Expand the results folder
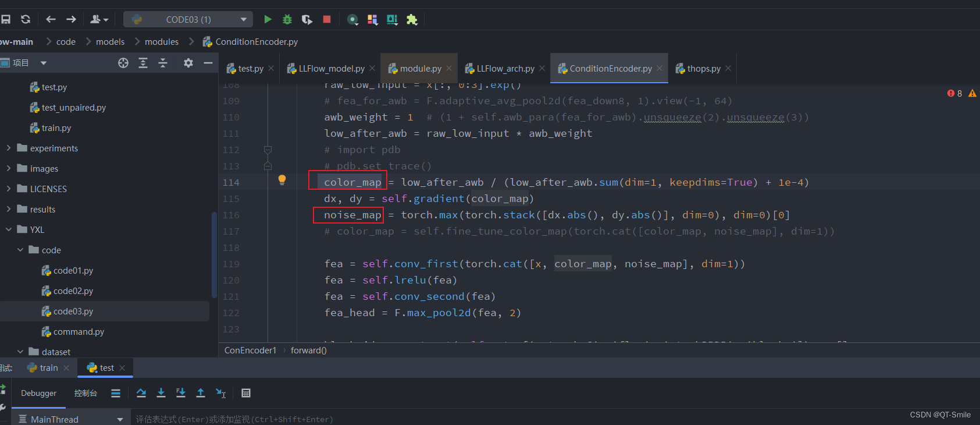The image size is (980, 425). click(8, 209)
